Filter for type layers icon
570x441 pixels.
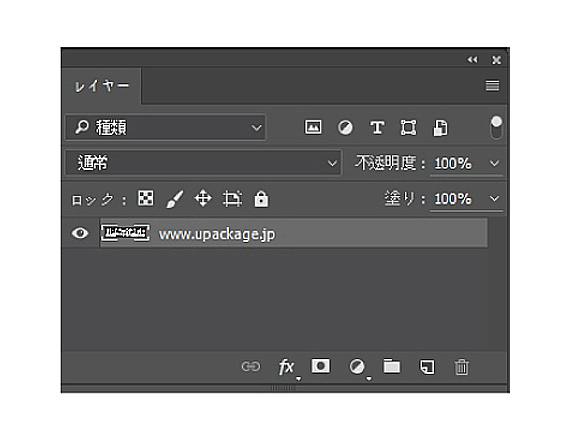(377, 128)
